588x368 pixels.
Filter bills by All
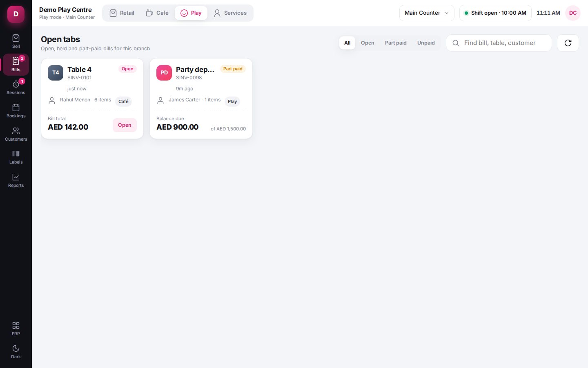click(347, 43)
